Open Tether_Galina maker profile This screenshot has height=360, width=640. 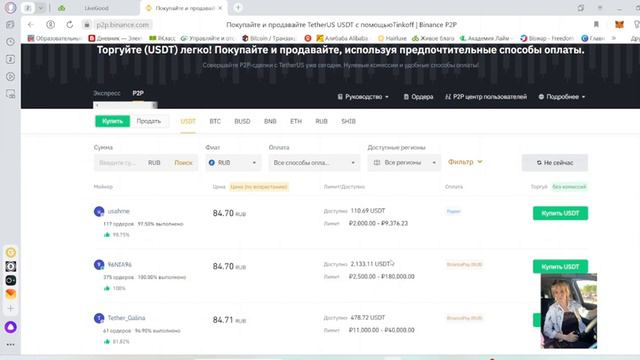[126, 318]
